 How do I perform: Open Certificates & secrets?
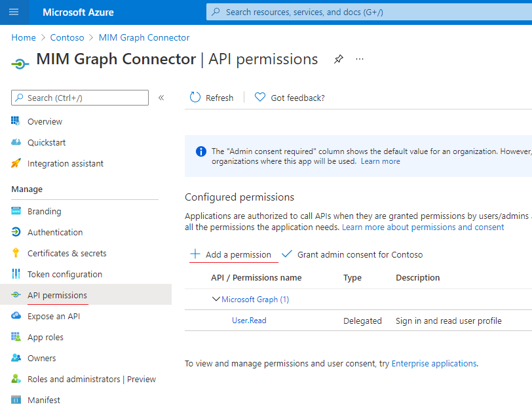click(67, 253)
